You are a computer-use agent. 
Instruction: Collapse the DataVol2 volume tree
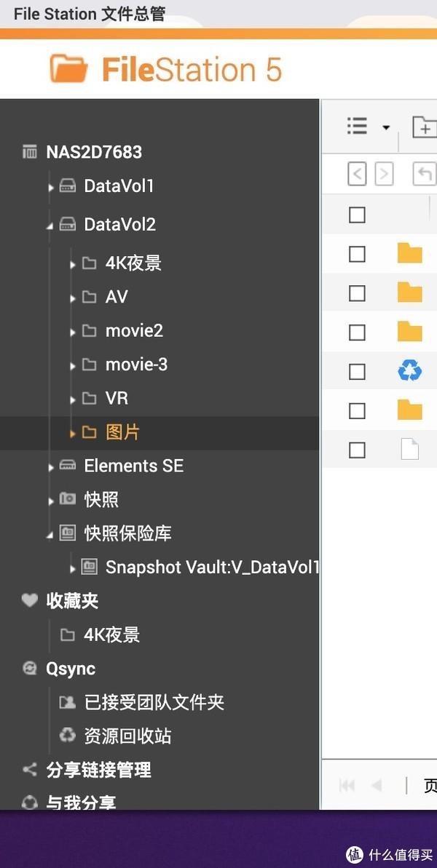(x=51, y=226)
